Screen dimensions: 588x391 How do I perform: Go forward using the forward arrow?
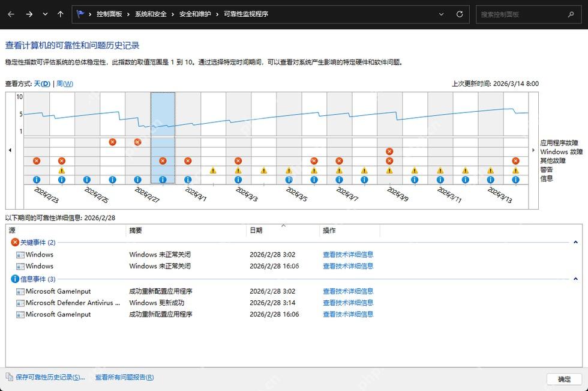(29, 14)
